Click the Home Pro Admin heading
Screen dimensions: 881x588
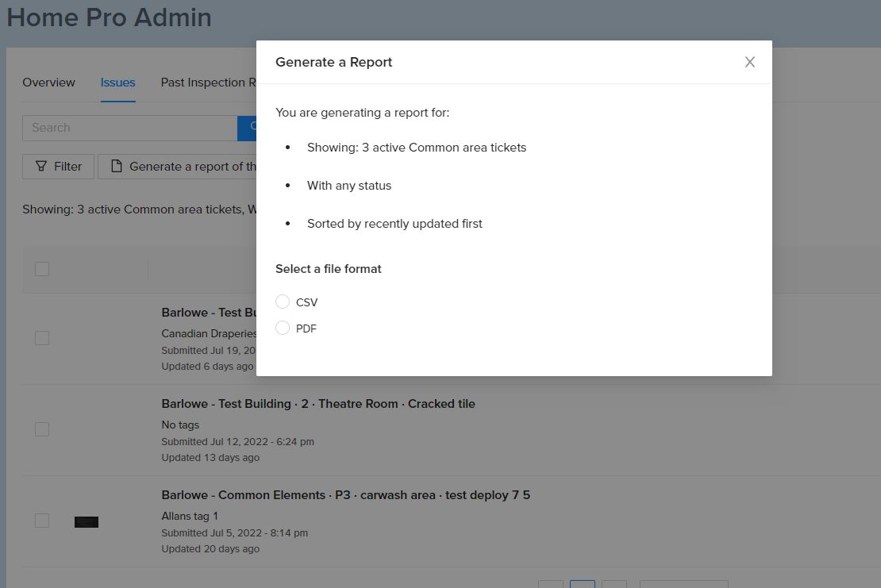(x=109, y=17)
